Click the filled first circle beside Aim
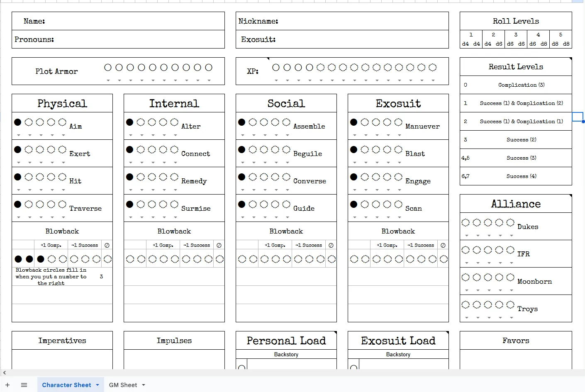 18,122
